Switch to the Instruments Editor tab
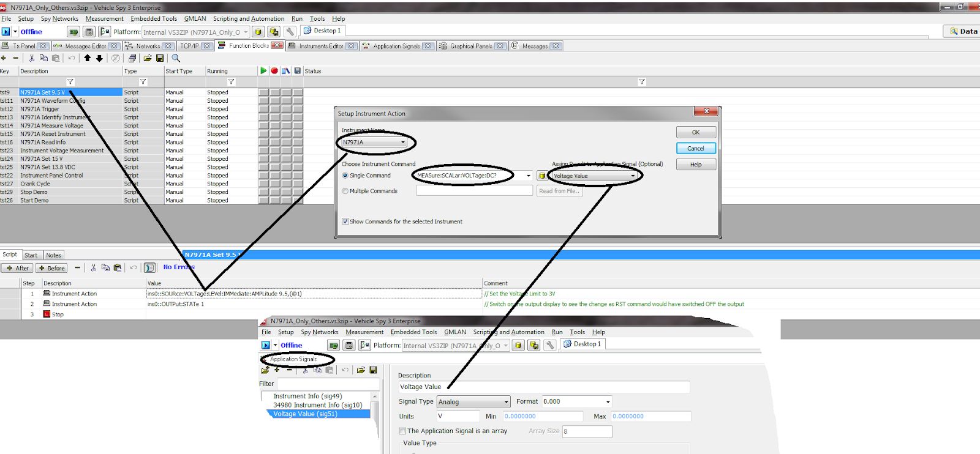 click(321, 46)
